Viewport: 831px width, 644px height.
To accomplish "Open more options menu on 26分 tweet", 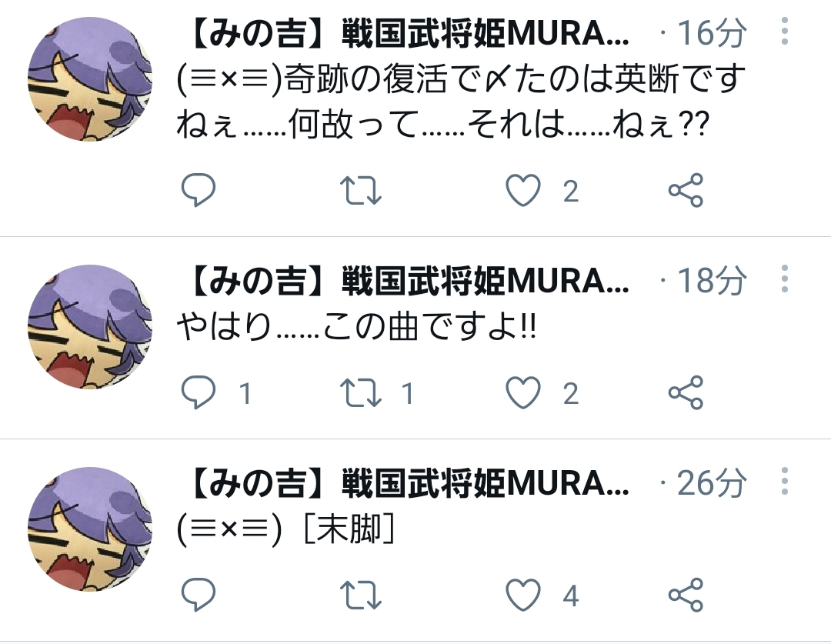I will [785, 481].
